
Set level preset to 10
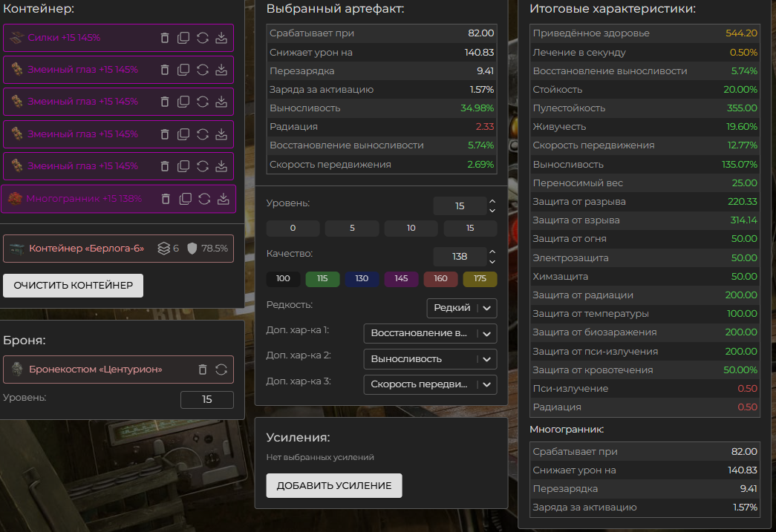coord(411,229)
